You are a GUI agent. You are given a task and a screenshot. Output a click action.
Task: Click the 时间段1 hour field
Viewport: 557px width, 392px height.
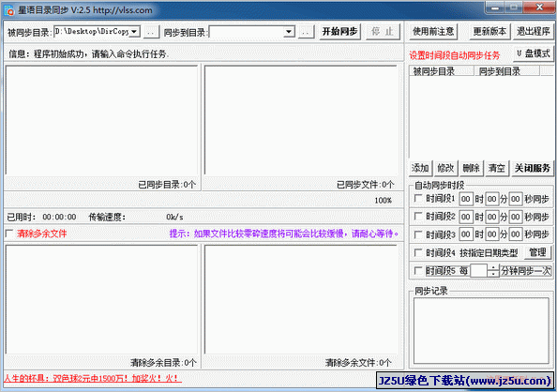coord(466,199)
